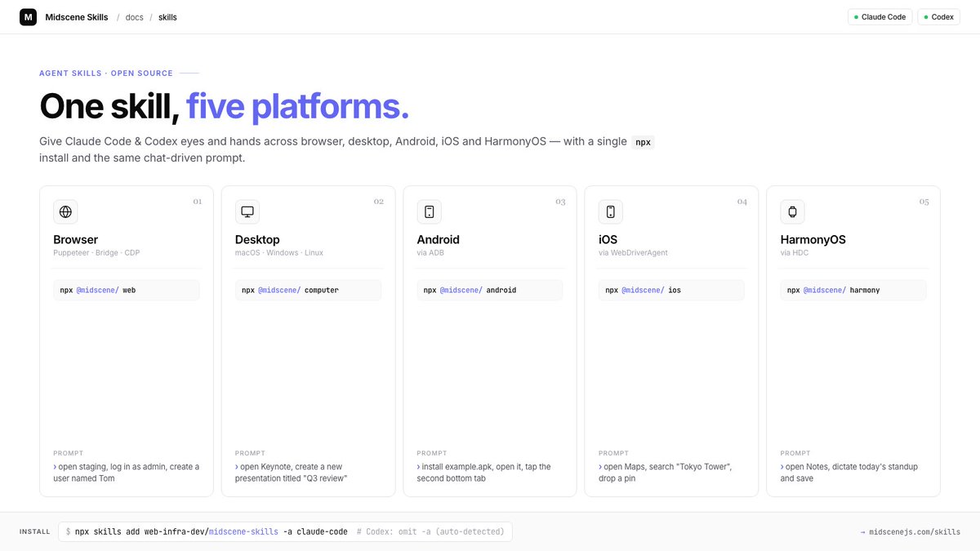The width and height of the screenshot is (980, 551).
Task: Click card number 05
Action: coord(924,201)
